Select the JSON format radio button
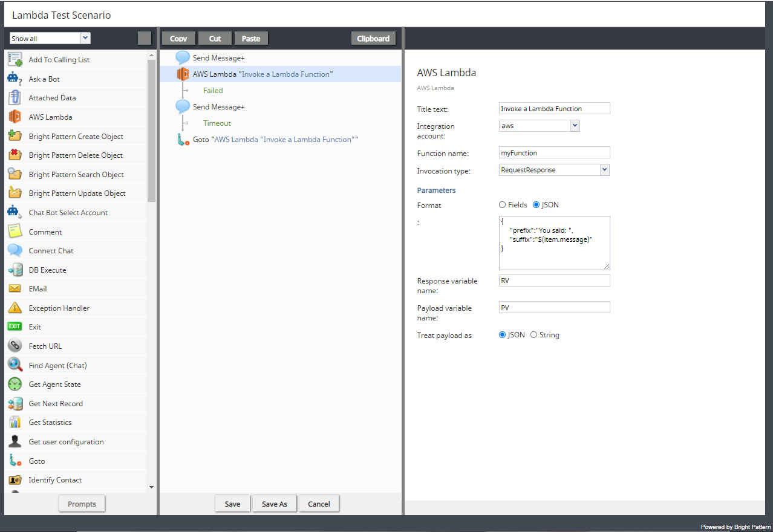Image resolution: width=773 pixels, height=532 pixels. (x=536, y=205)
